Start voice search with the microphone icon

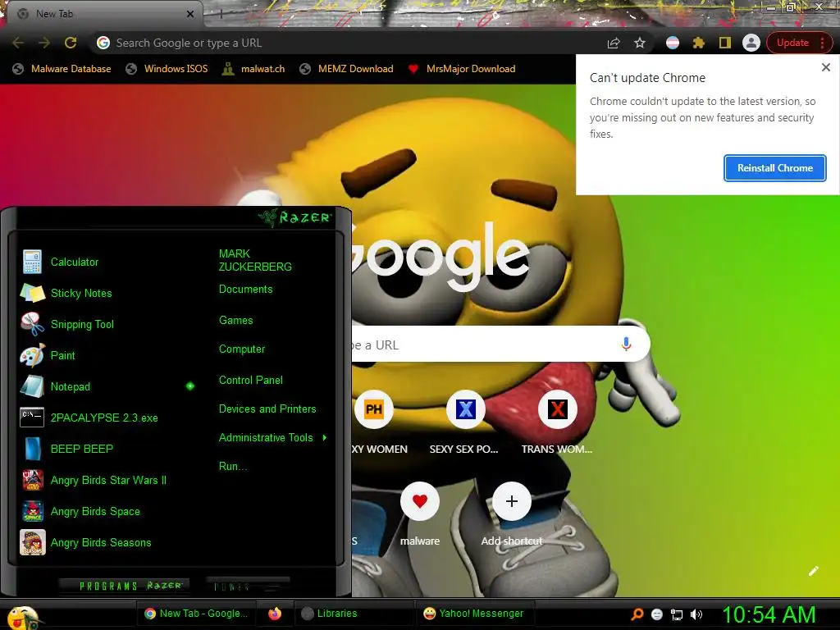[626, 344]
